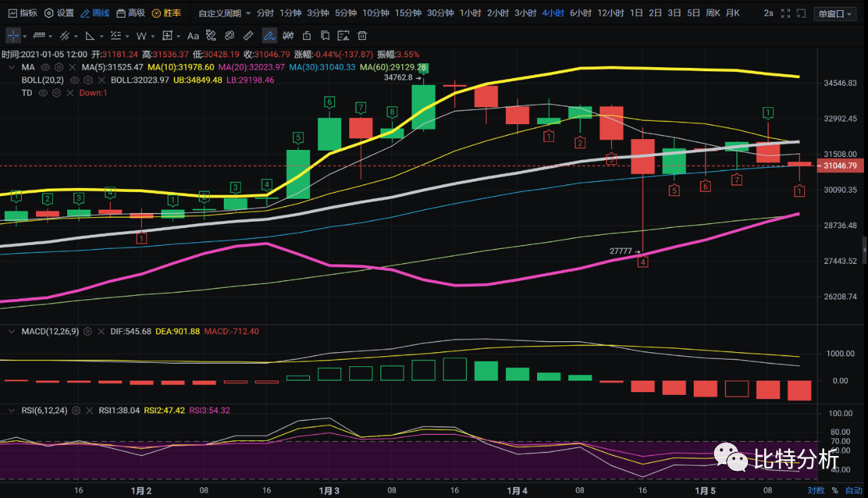Expand the 单窗口 layout dropdown
Screen dimensions: 868x498
836,14
